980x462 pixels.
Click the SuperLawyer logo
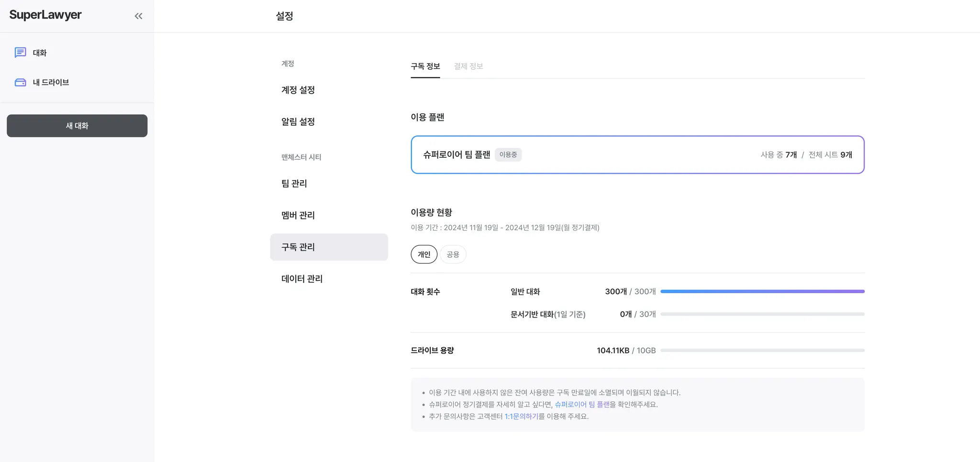(x=45, y=15)
